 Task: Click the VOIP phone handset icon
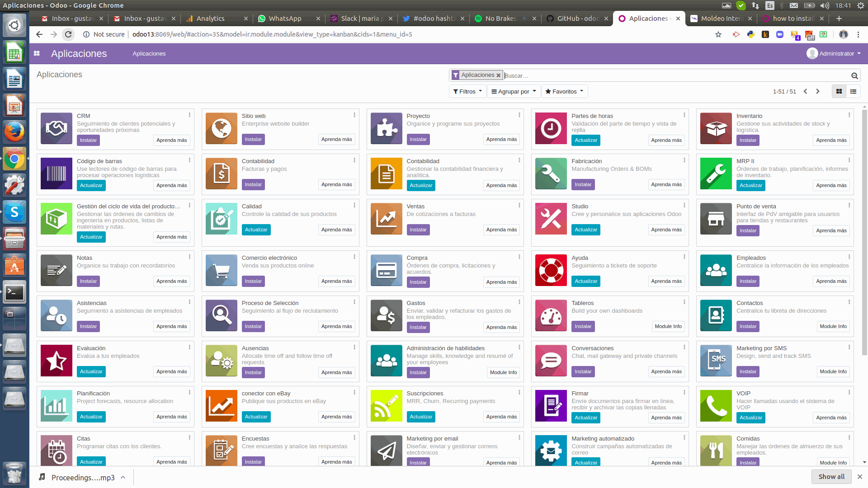point(716,406)
